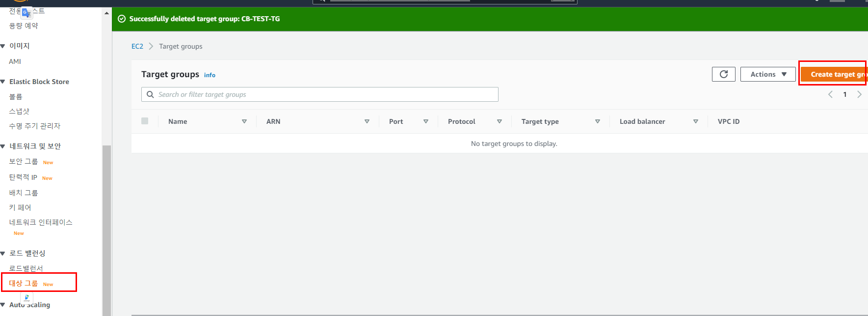The height and width of the screenshot is (316, 868).
Task: Toggle the select-all checkbox in table header
Action: (x=145, y=121)
